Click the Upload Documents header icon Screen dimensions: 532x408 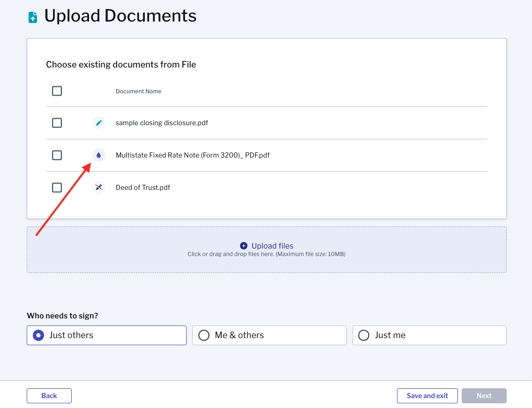32,17
